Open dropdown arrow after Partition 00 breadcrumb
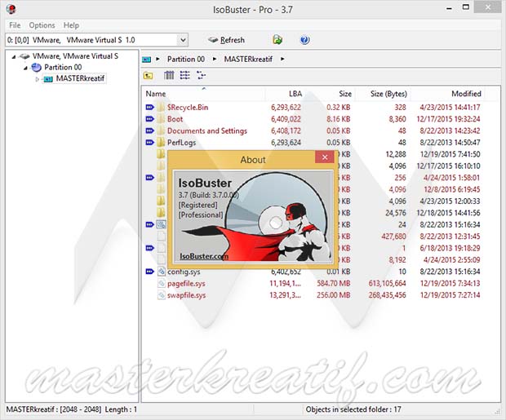The height and width of the screenshot is (420, 506). 215,59
